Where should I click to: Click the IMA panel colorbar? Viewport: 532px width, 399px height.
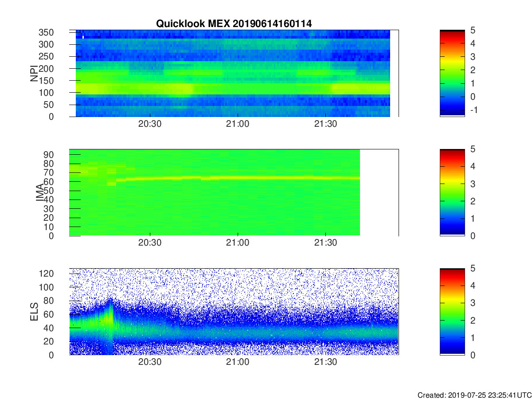pos(452,192)
